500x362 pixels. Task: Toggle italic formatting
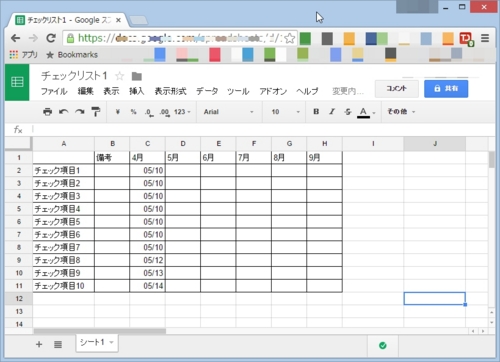[332, 112]
